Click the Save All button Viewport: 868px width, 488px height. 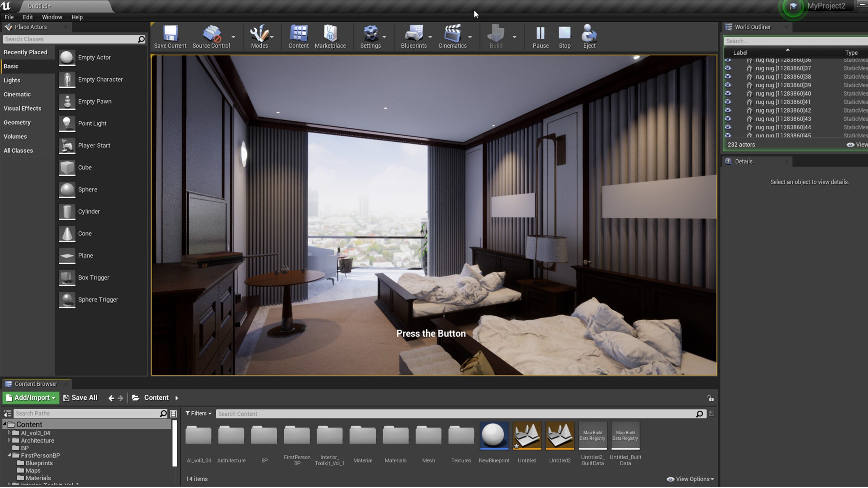click(x=80, y=398)
